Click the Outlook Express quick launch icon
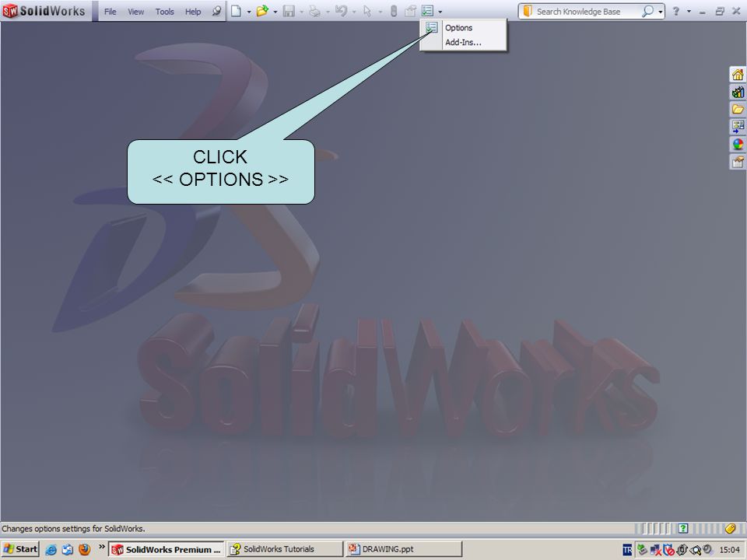Image resolution: width=747 pixels, height=560 pixels. click(x=68, y=550)
